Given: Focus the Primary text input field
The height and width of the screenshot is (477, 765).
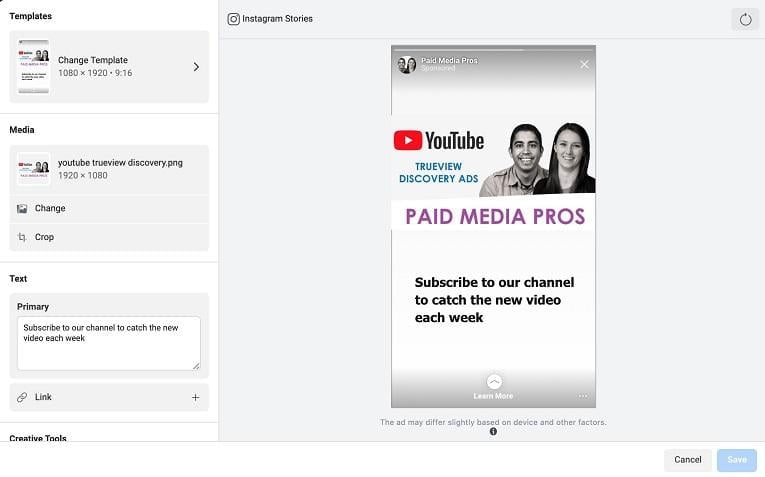Looking at the screenshot, I should point(109,343).
